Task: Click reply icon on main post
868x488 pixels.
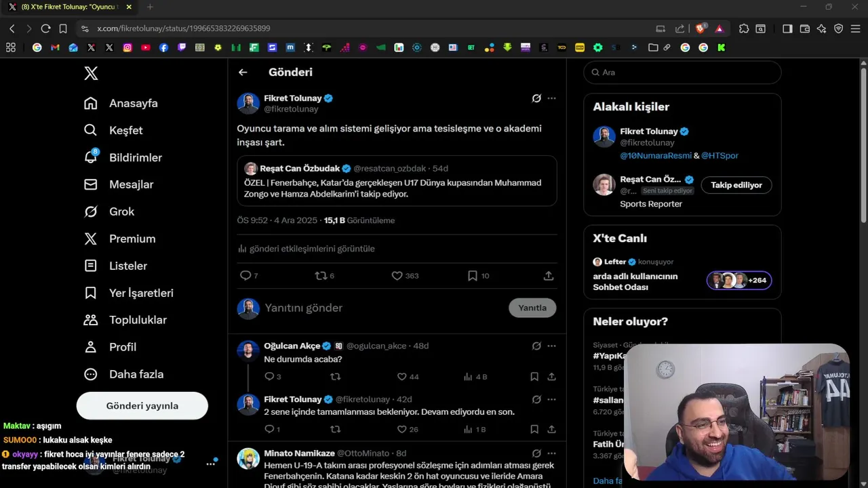Action: coord(245,275)
